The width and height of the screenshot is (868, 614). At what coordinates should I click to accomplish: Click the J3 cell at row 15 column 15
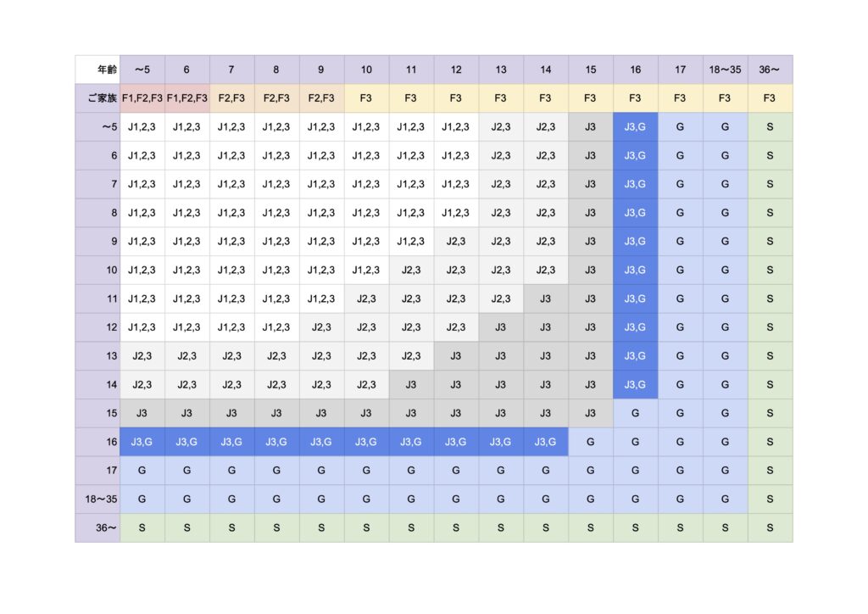click(591, 413)
